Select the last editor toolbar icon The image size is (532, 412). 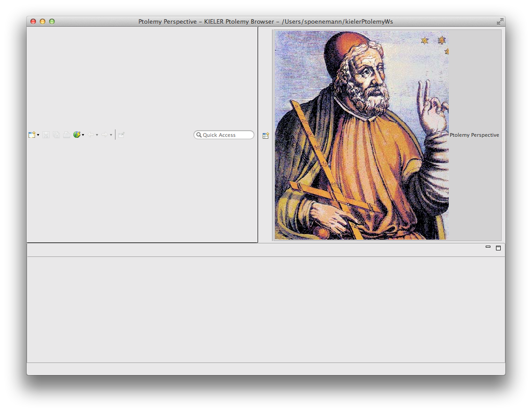coord(121,135)
